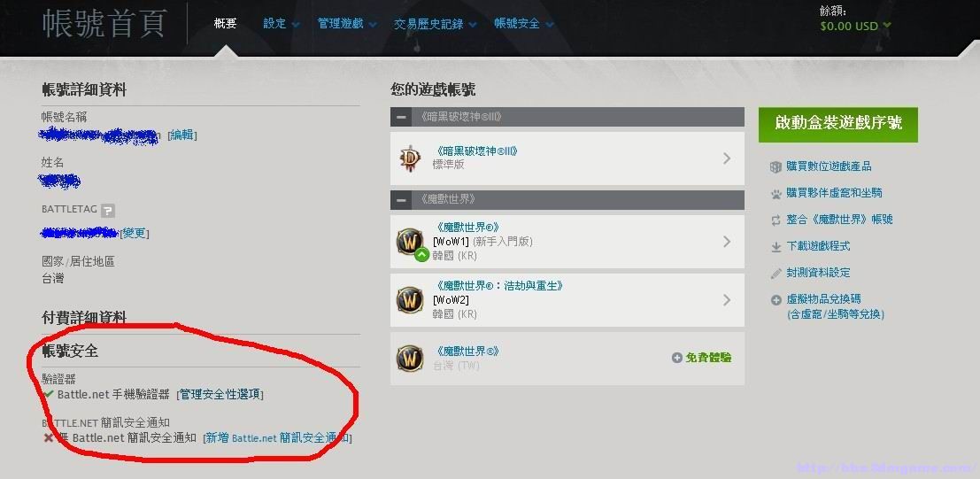The width and height of the screenshot is (980, 479).
Task: Click the BattleTag question mark help icon
Action: coord(108,210)
